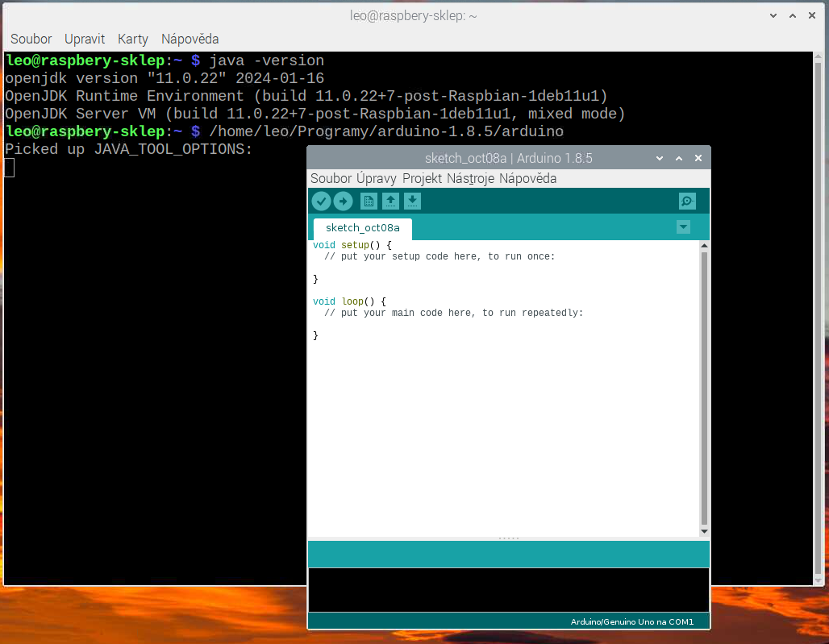Maximize the Arduino window
This screenshot has width=829, height=644.
679,158
